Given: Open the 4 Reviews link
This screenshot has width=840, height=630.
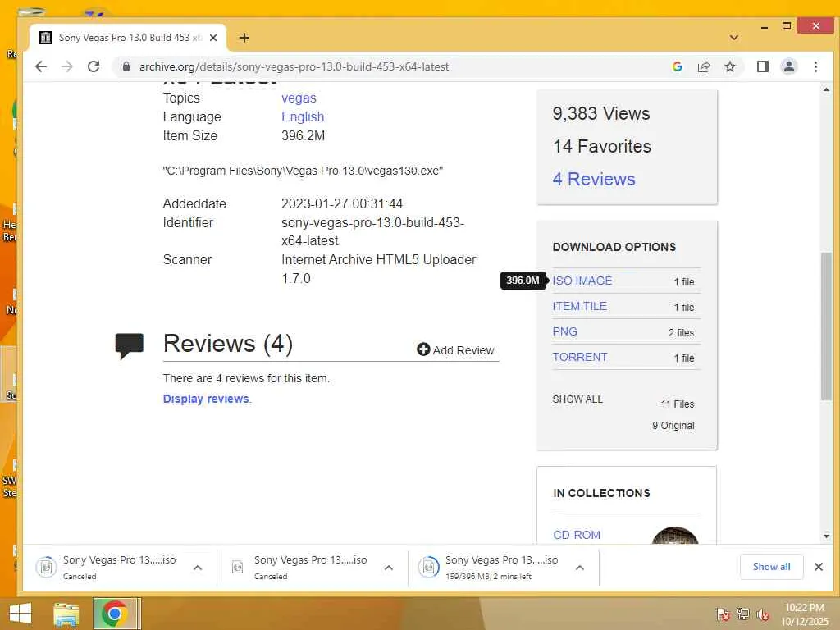Looking at the screenshot, I should pos(594,179).
